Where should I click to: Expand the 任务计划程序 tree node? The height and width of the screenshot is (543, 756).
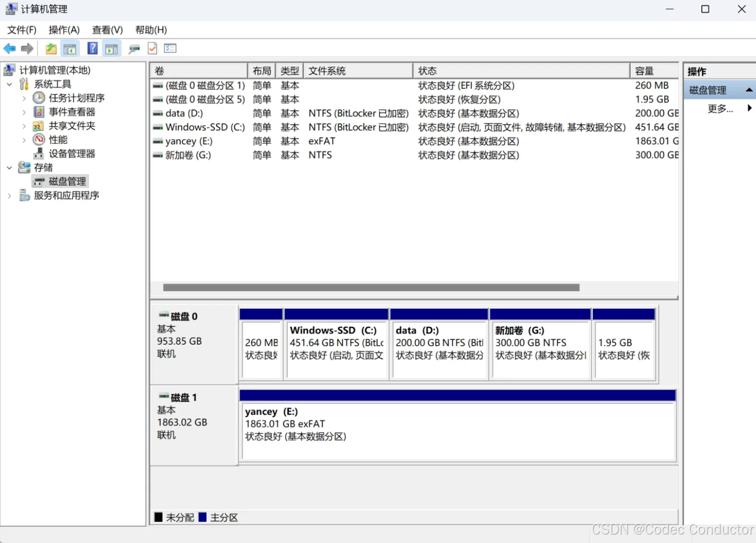click(24, 98)
